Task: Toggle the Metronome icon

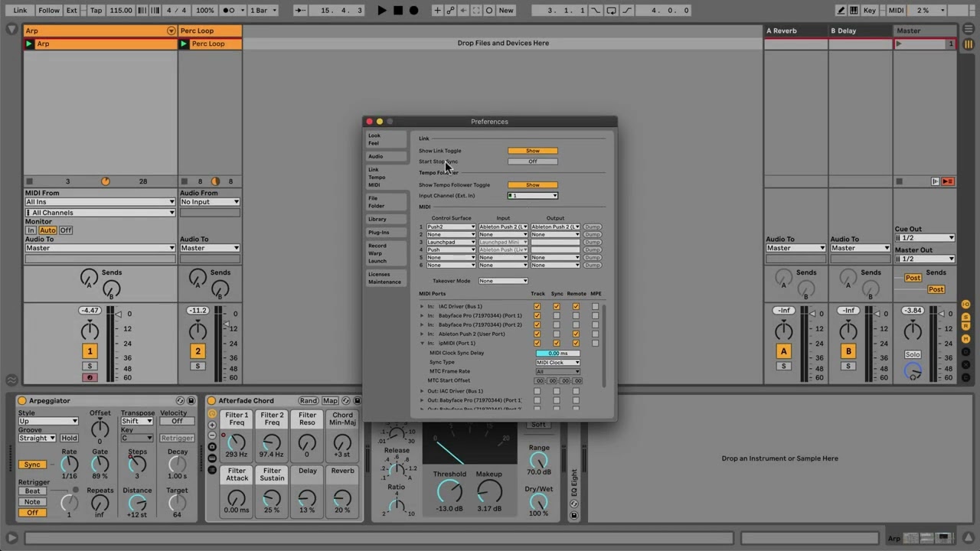Action: (x=228, y=10)
